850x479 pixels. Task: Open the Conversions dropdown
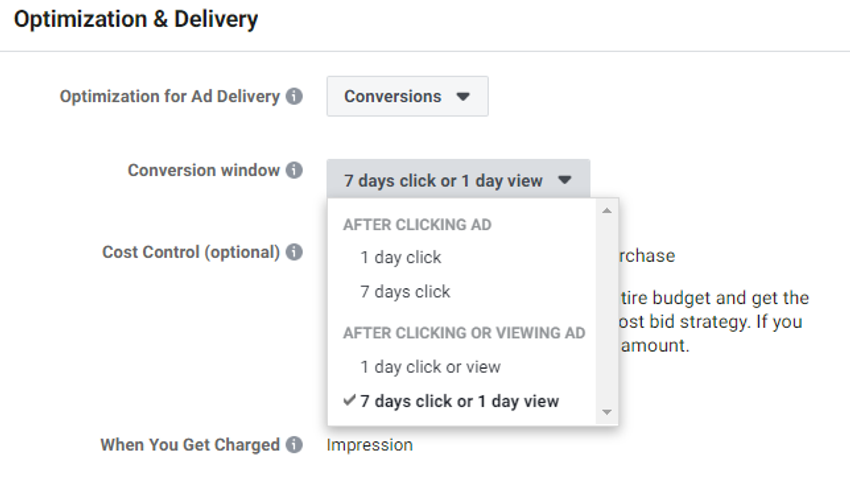pos(407,97)
